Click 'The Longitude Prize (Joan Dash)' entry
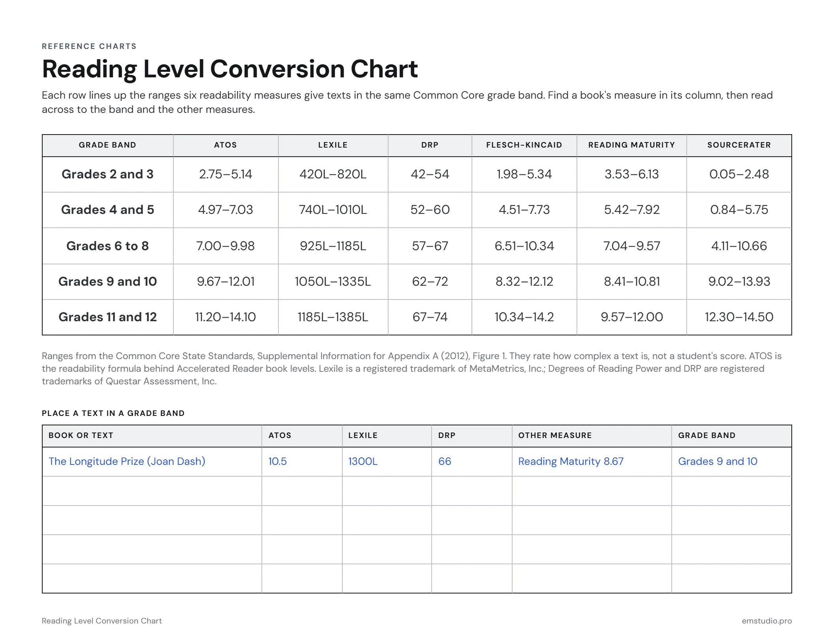The image size is (834, 644). (127, 461)
